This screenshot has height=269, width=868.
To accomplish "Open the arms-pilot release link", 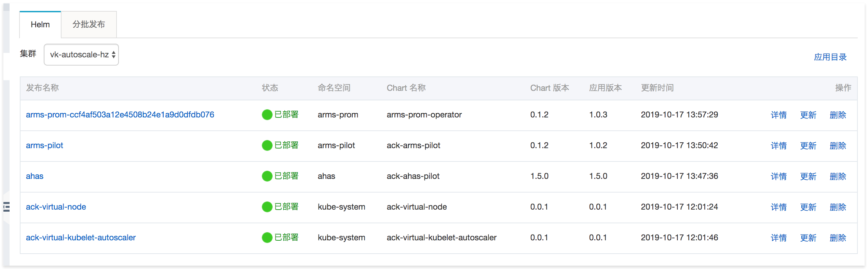I will point(44,145).
